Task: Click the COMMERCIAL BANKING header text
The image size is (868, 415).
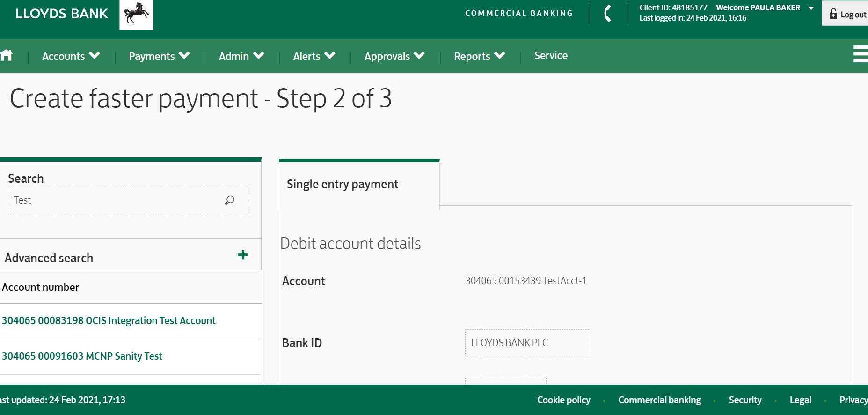Action: 519,13
